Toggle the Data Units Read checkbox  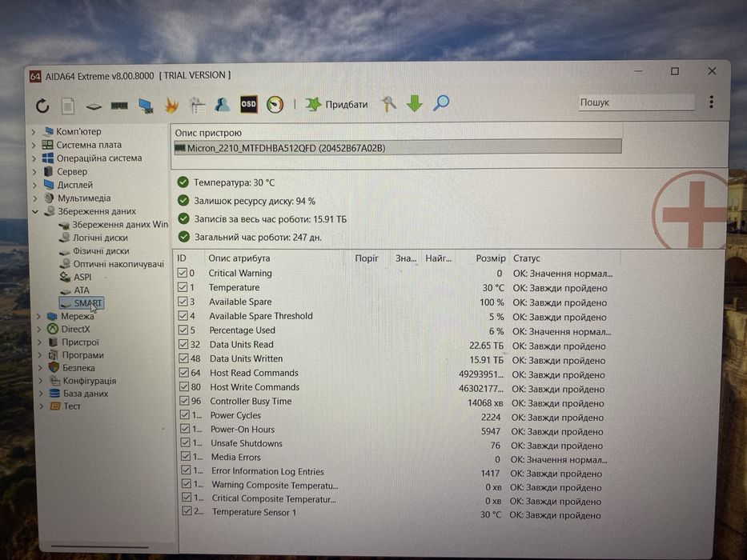(x=183, y=344)
